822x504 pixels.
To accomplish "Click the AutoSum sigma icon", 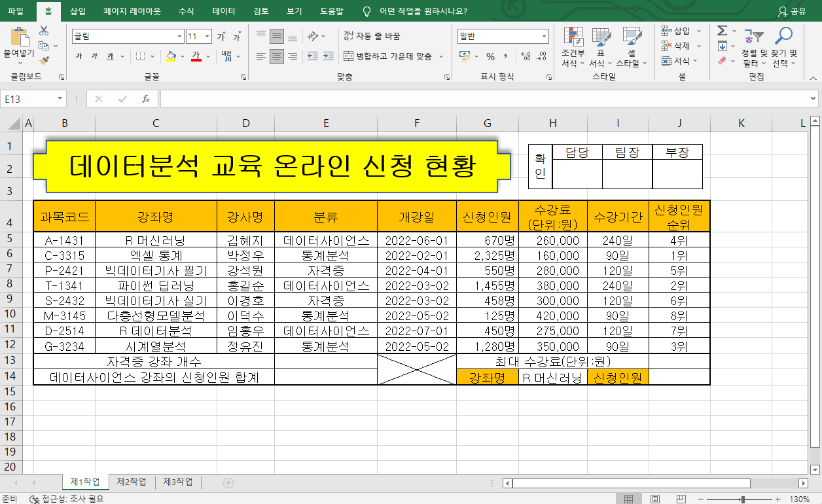I will click(x=722, y=31).
